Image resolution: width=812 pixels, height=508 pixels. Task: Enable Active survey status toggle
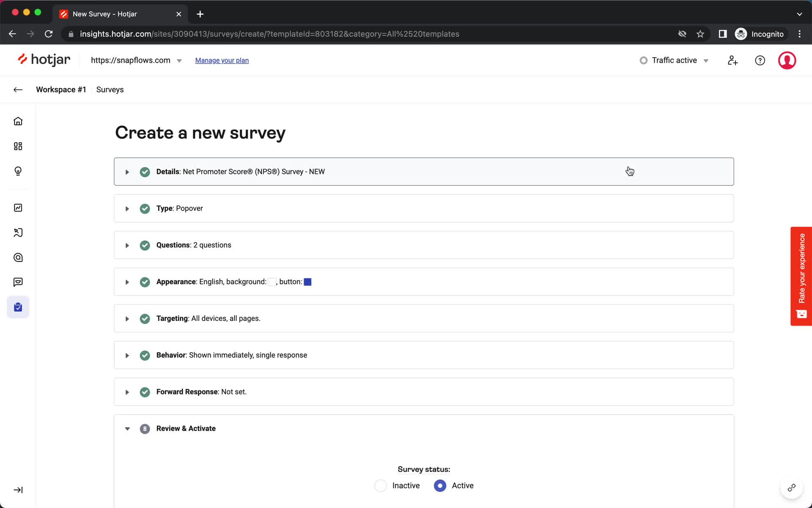(440, 485)
